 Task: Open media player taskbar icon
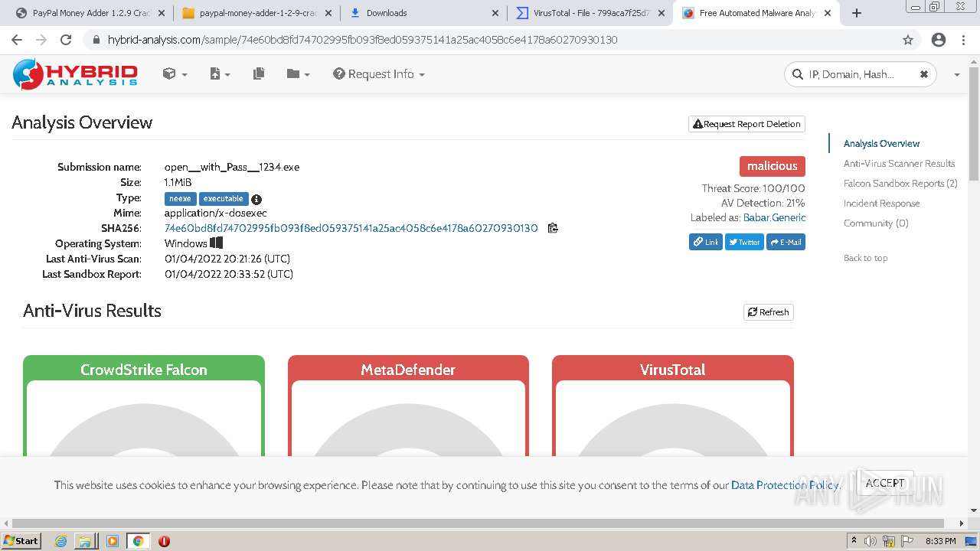pos(113,541)
